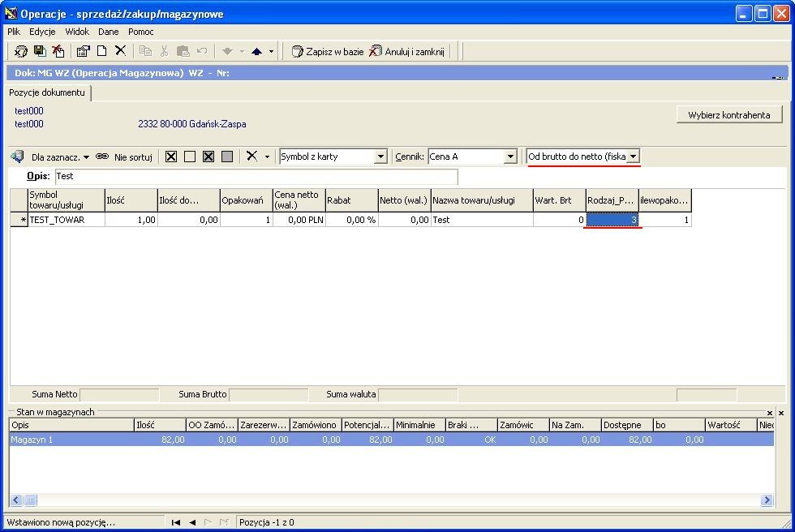The height and width of the screenshot is (532, 795).
Task: Click the empty white box deselect icon
Action: pos(190,157)
